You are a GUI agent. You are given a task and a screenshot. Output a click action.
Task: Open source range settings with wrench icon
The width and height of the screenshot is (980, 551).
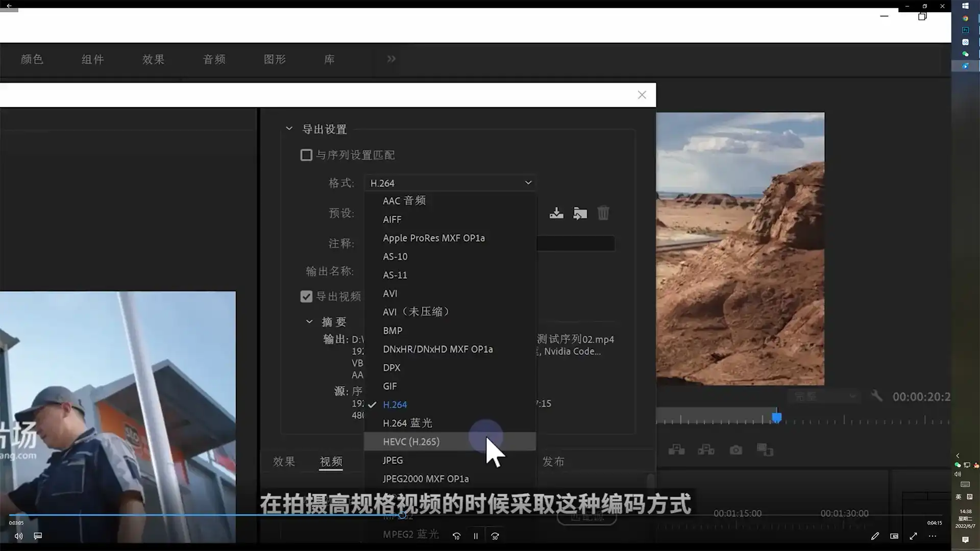pyautogui.click(x=877, y=396)
